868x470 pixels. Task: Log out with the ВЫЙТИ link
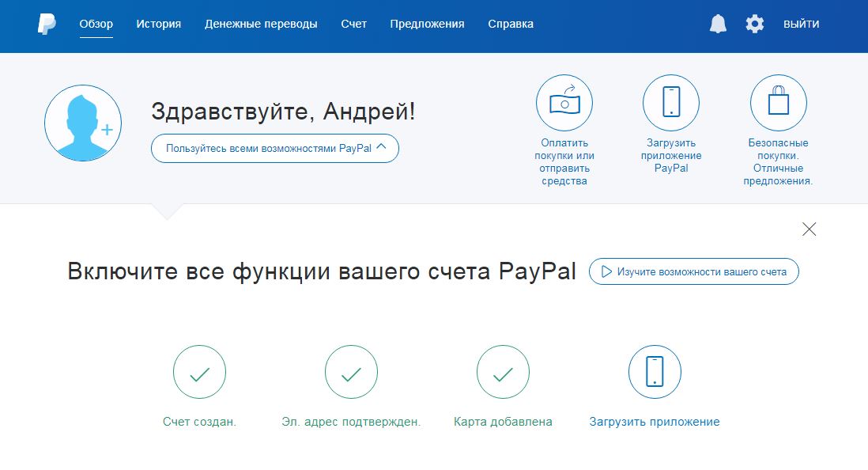(801, 24)
